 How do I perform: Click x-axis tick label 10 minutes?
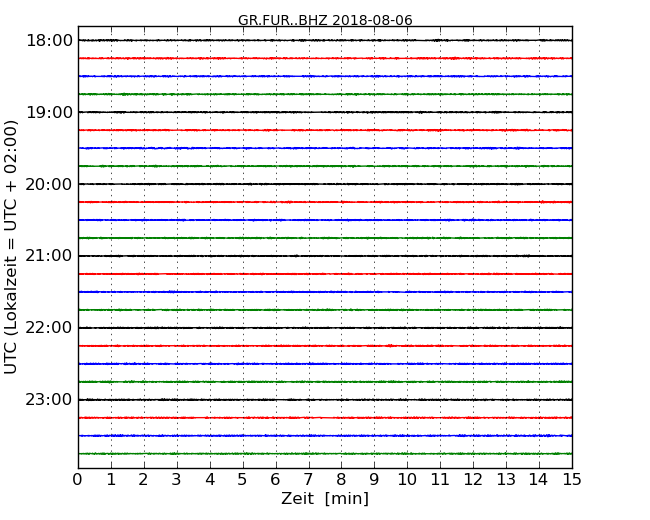tap(407, 479)
